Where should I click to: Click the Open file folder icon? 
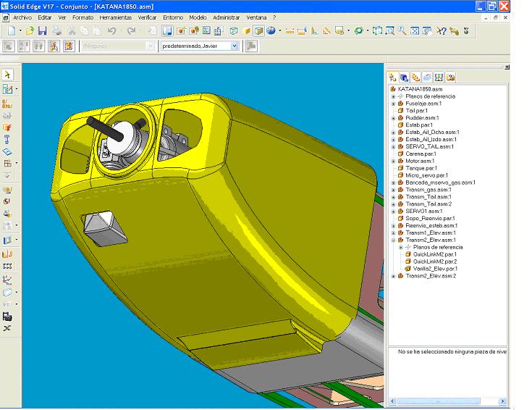point(30,31)
